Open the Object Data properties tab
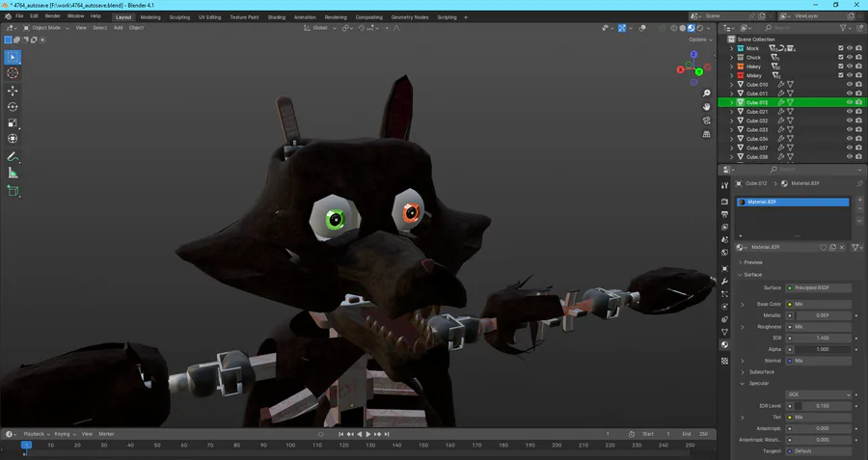 (724, 332)
